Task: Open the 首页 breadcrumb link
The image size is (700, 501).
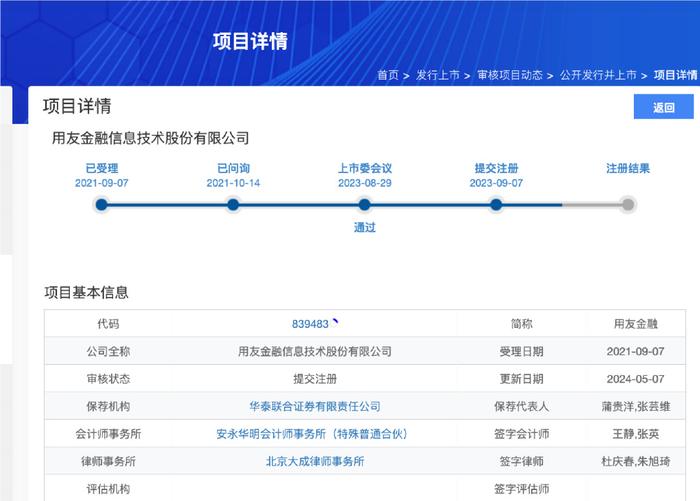Action: (x=388, y=75)
